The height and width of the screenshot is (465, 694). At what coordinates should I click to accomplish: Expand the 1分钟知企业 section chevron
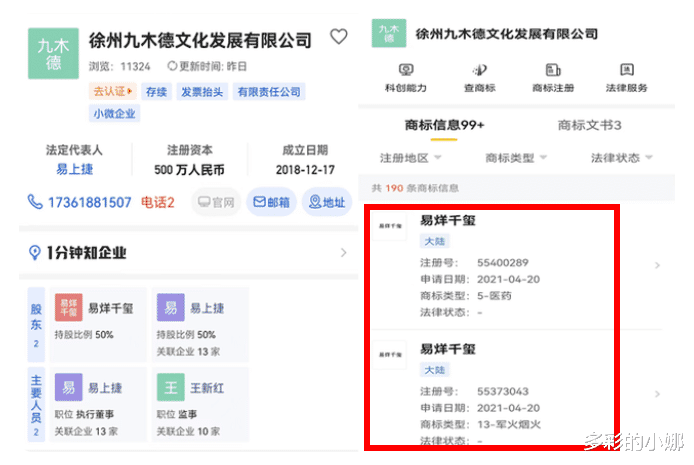tap(343, 253)
